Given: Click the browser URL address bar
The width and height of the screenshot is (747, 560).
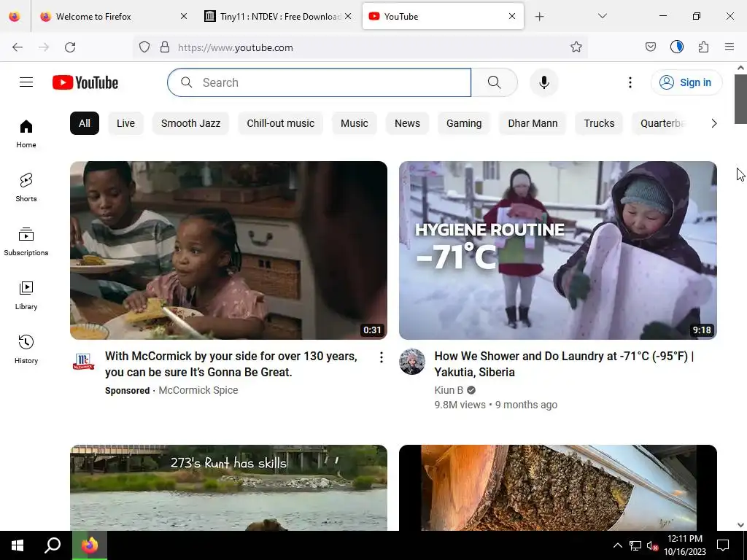Looking at the screenshot, I should [362, 47].
